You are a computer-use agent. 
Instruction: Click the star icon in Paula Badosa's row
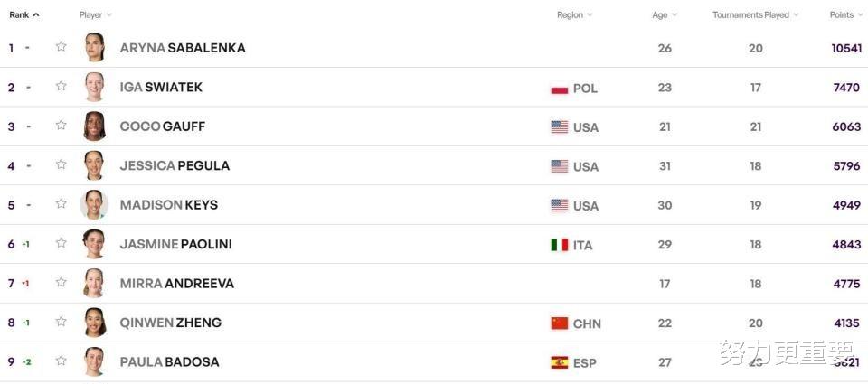(61, 361)
